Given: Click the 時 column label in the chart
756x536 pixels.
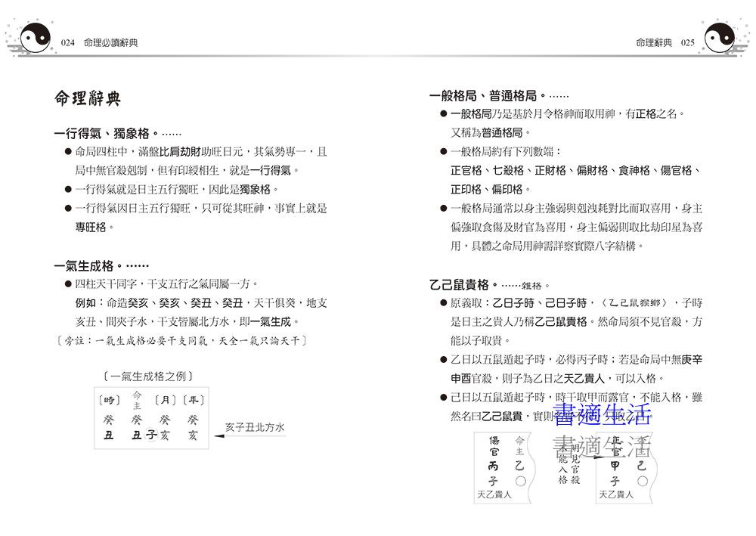Looking at the screenshot, I should (109, 400).
